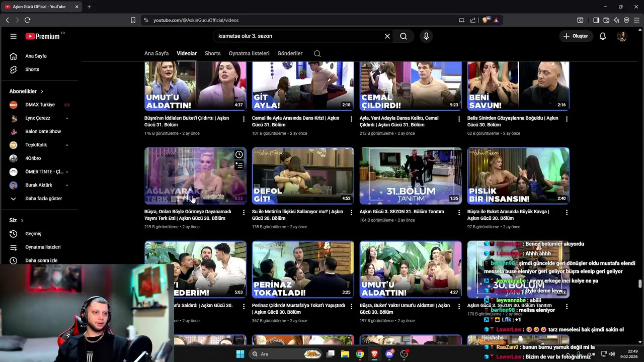Switch to the channel Shorts tab

point(212,53)
